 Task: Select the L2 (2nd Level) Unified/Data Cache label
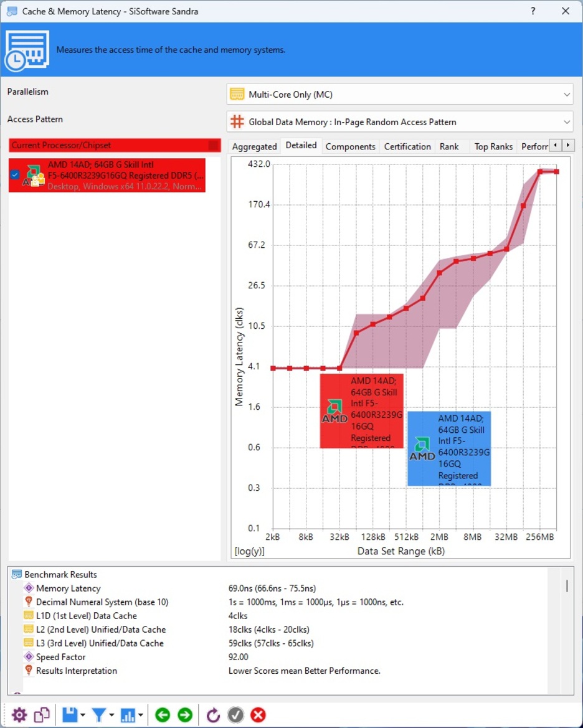(x=101, y=630)
